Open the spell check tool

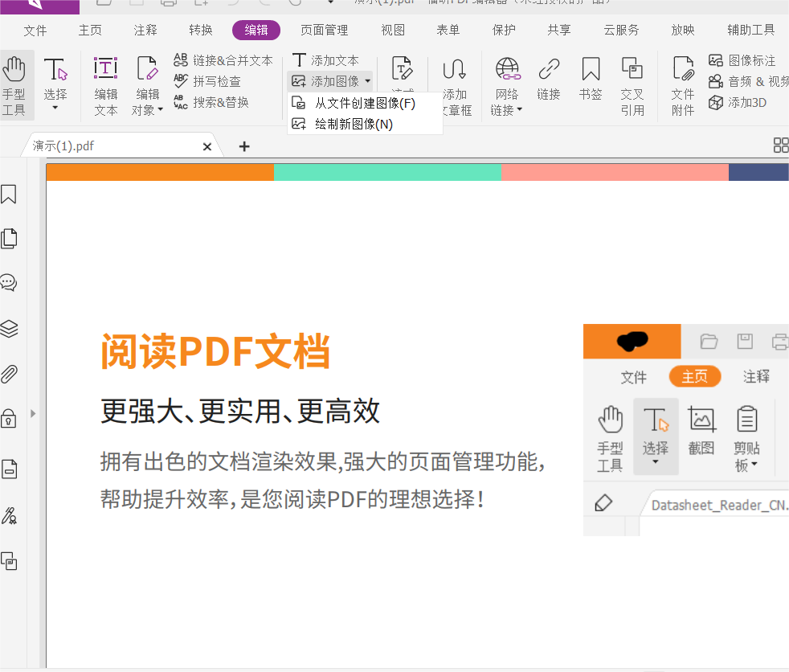(x=213, y=80)
